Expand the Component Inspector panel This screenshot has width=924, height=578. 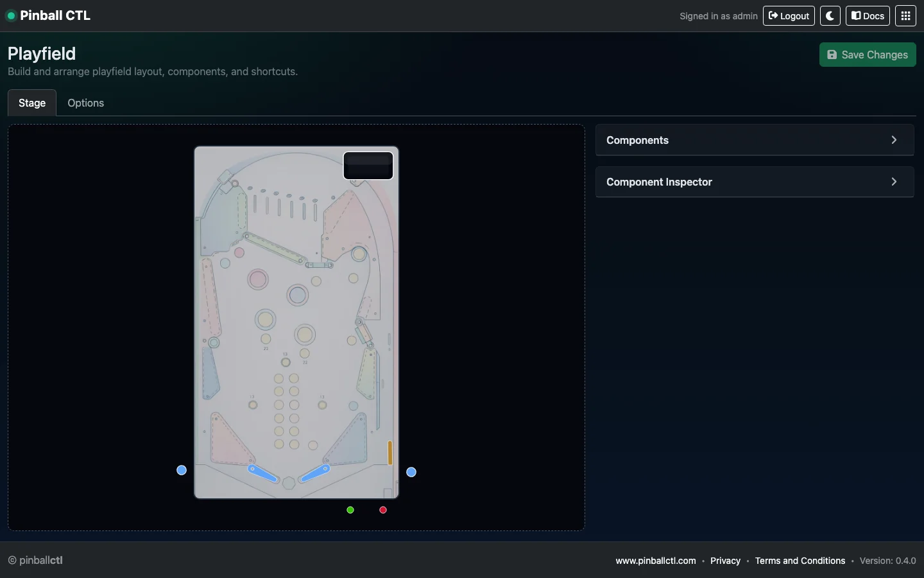pos(755,182)
